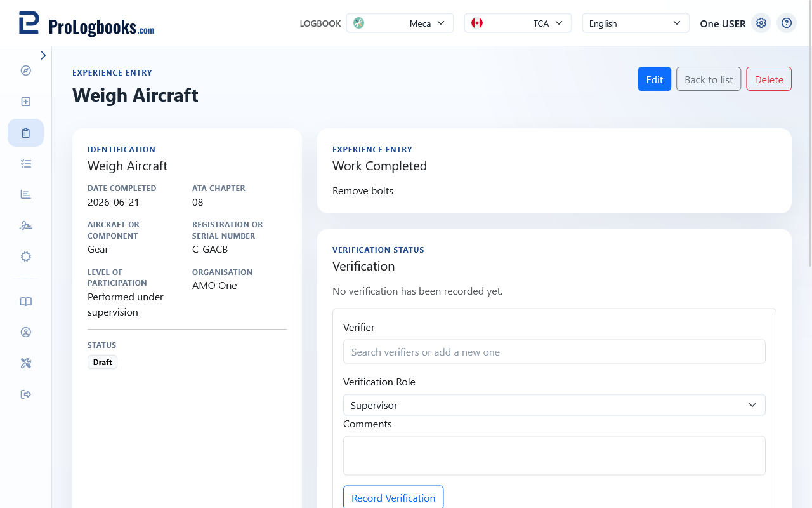The height and width of the screenshot is (508, 812).
Task: Open the open-book icon in sidebar
Action: pos(26,302)
